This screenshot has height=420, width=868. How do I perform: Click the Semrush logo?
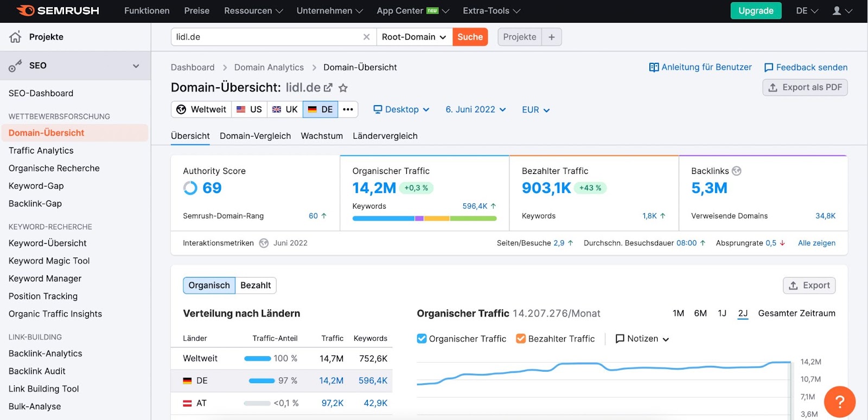[x=58, y=11]
